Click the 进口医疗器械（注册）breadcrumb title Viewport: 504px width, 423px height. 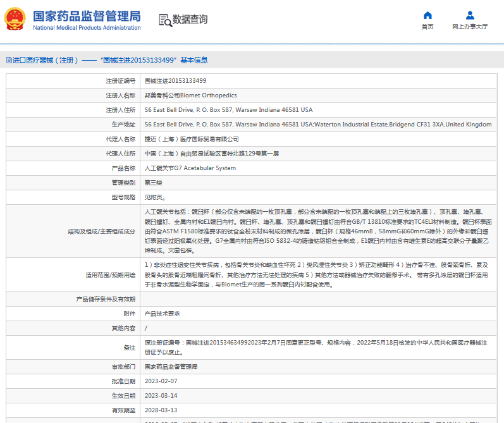point(45,60)
